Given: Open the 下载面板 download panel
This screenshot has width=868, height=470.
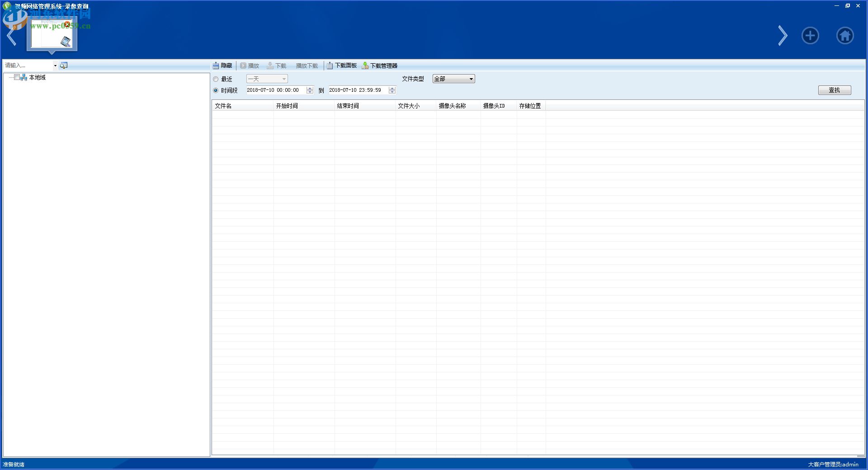Looking at the screenshot, I should [x=342, y=66].
